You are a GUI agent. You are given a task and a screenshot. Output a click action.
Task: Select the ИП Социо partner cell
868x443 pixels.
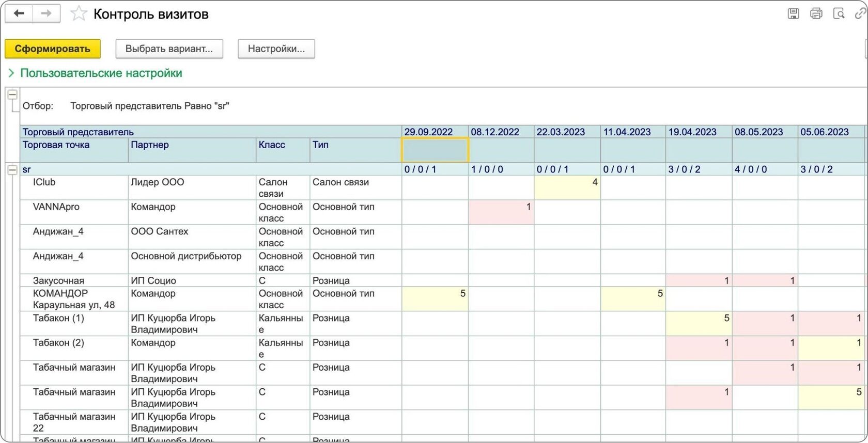192,280
